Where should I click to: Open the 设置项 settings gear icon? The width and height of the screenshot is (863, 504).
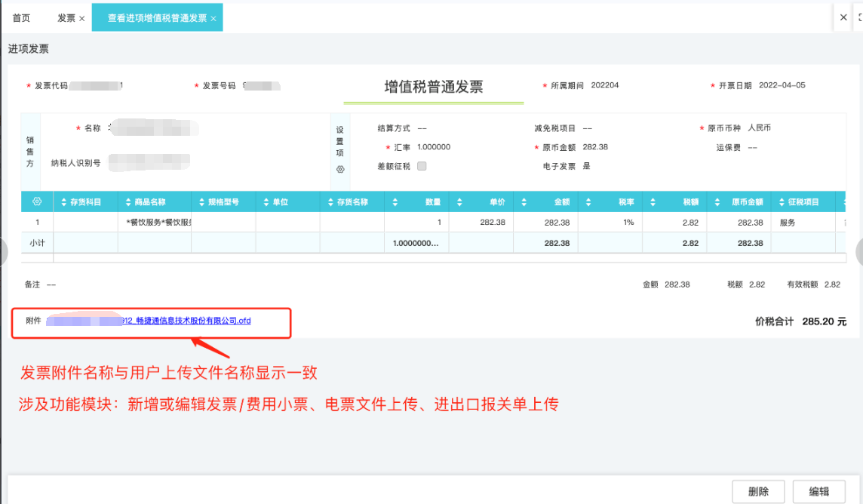click(340, 169)
